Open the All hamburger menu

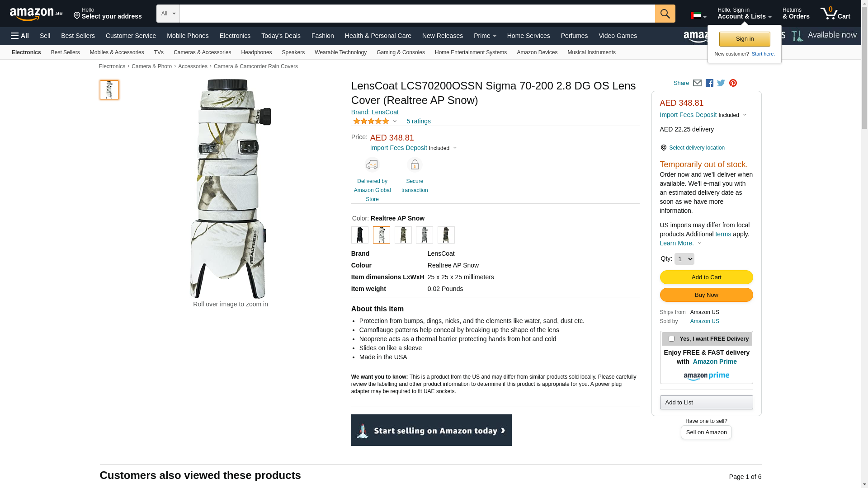(20, 36)
